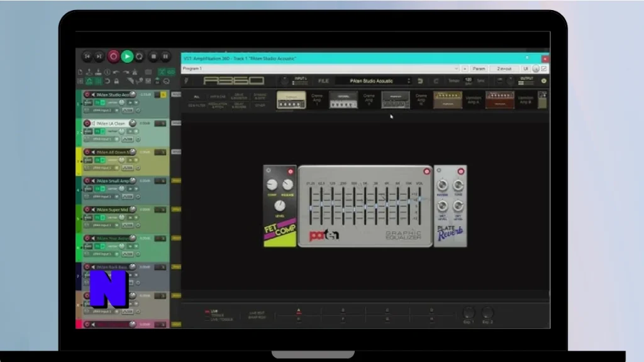Click the Save Project toolbar icon

[x=98, y=72]
